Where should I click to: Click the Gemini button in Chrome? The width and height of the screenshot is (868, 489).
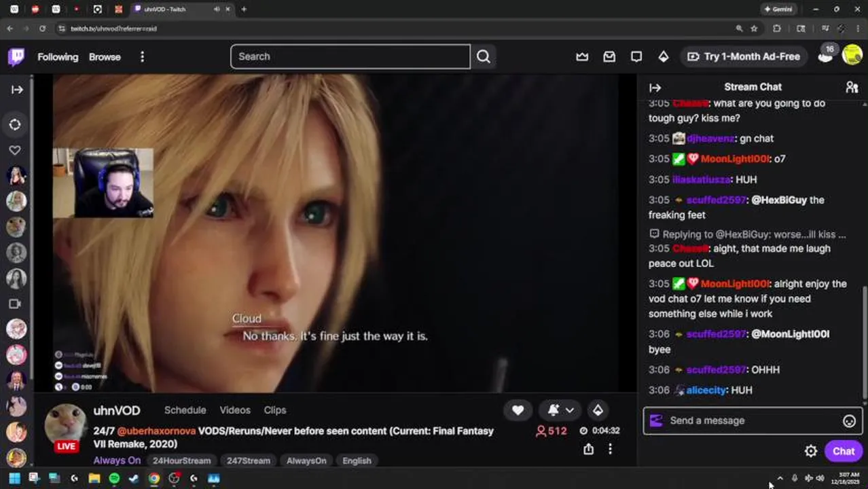point(778,10)
